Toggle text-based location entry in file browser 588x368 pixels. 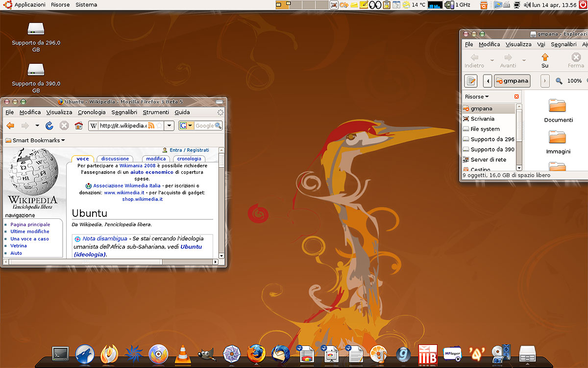470,81
